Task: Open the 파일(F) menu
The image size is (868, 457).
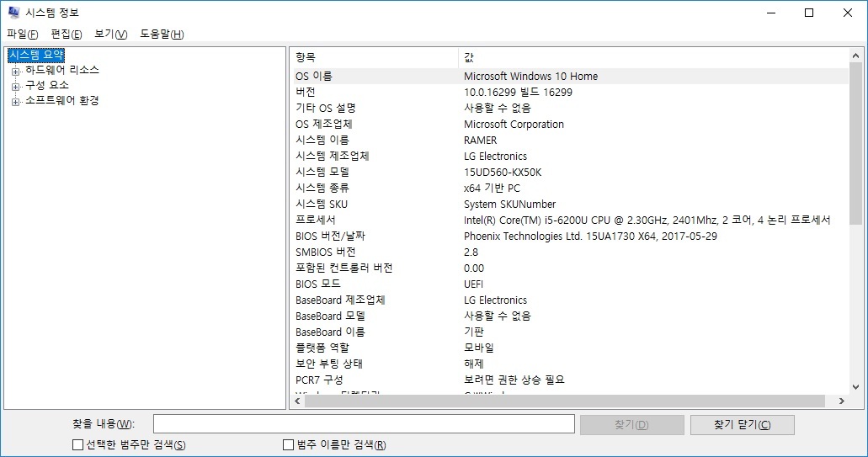Action: [x=23, y=34]
